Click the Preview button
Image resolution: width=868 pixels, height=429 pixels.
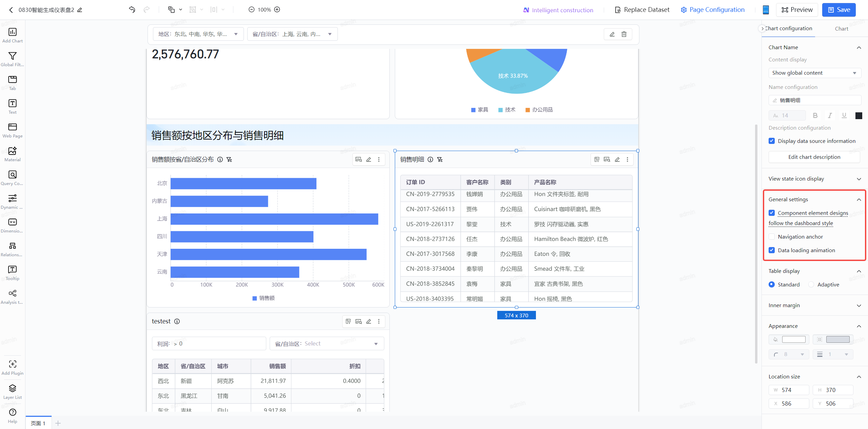click(x=797, y=10)
